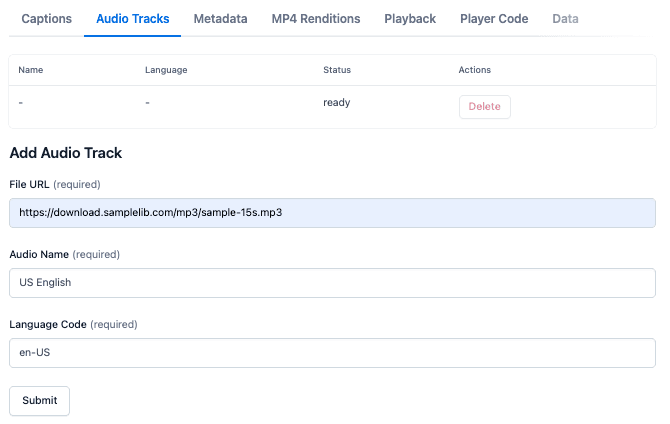
Task: Click the File URL (required) label
Action: [55, 184]
